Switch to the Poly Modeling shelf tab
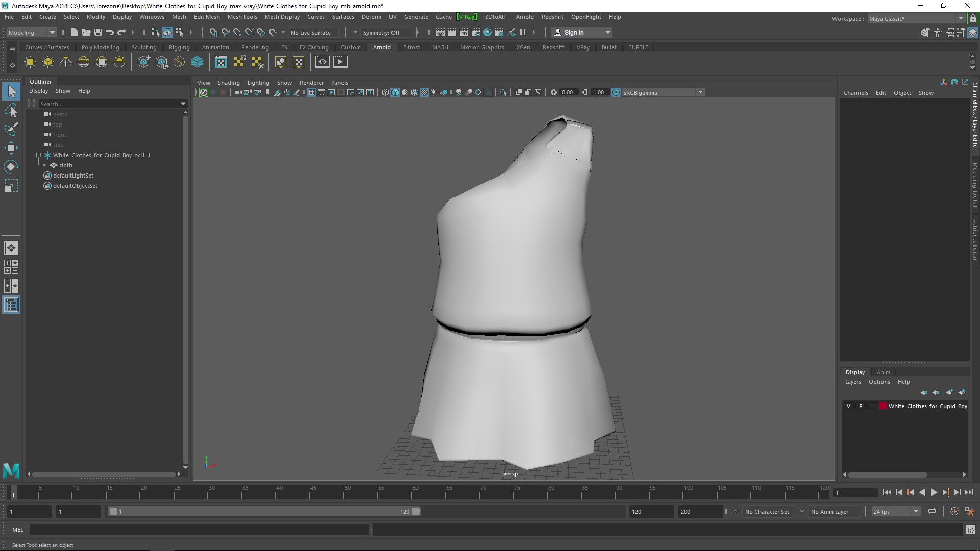Viewport: 980px width, 551px height. pyautogui.click(x=100, y=47)
